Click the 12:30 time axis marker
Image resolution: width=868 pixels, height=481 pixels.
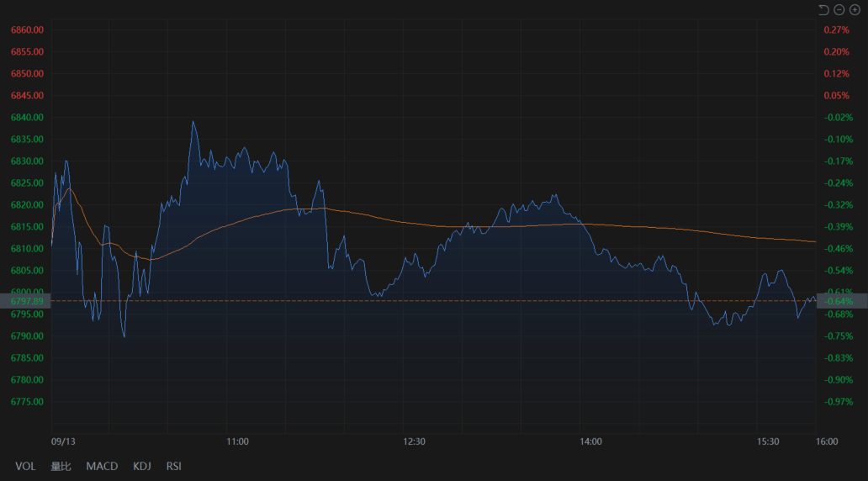click(415, 441)
